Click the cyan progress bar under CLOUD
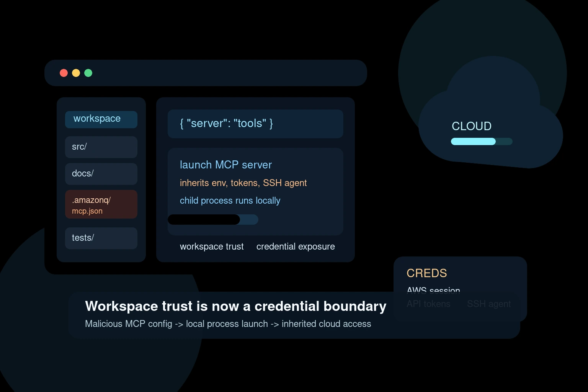 click(482, 142)
